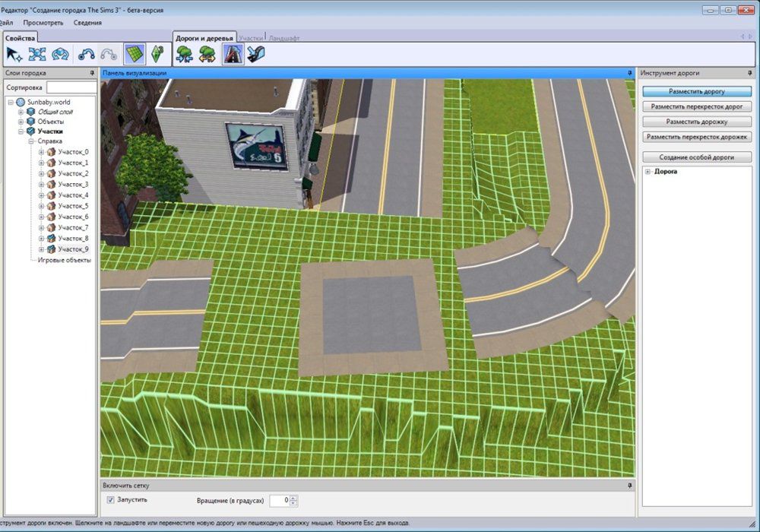The width and height of the screenshot is (760, 532).
Task: Select the road tool icon
Action: (232, 54)
